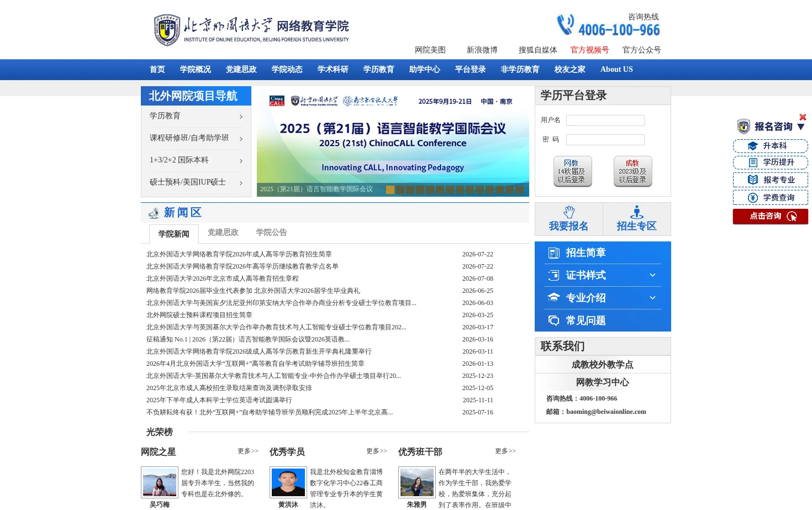The height and width of the screenshot is (510, 812).
Task: Click the 升本科 graduation cap icon
Action: 752,146
